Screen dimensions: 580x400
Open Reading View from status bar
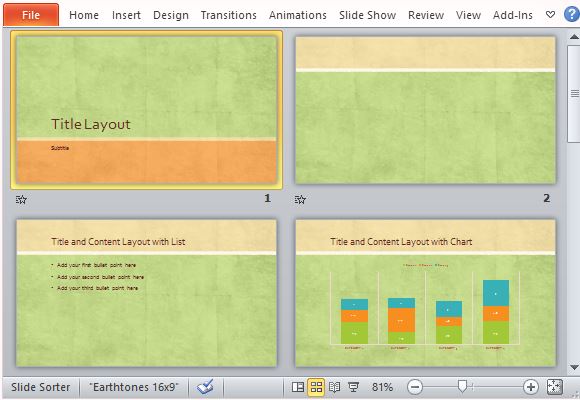pos(334,387)
